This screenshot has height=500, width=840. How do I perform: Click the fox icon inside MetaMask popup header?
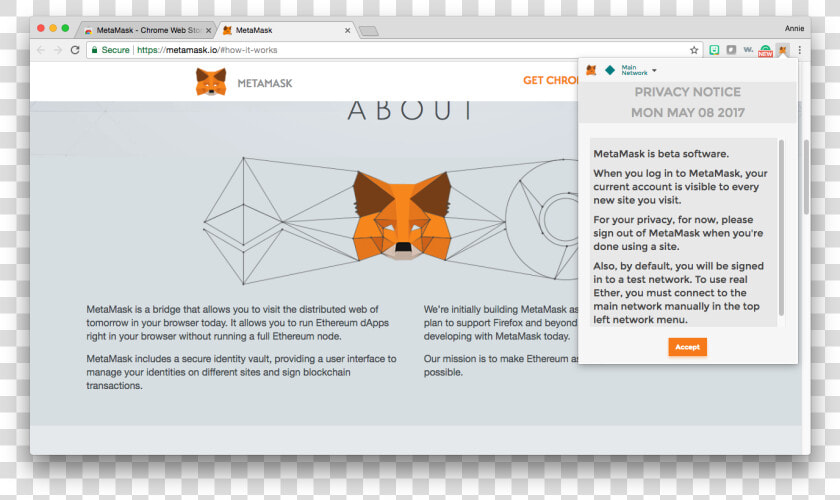click(x=591, y=70)
